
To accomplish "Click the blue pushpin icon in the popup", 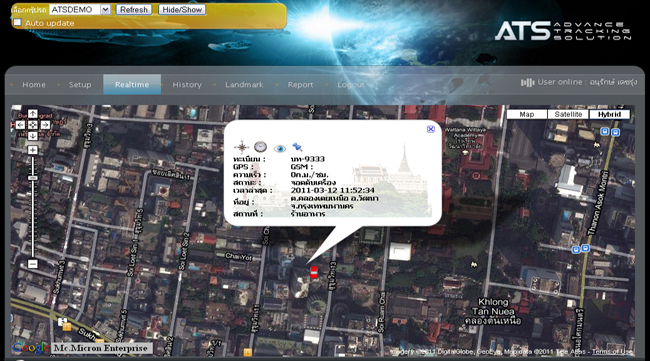I will [x=297, y=147].
